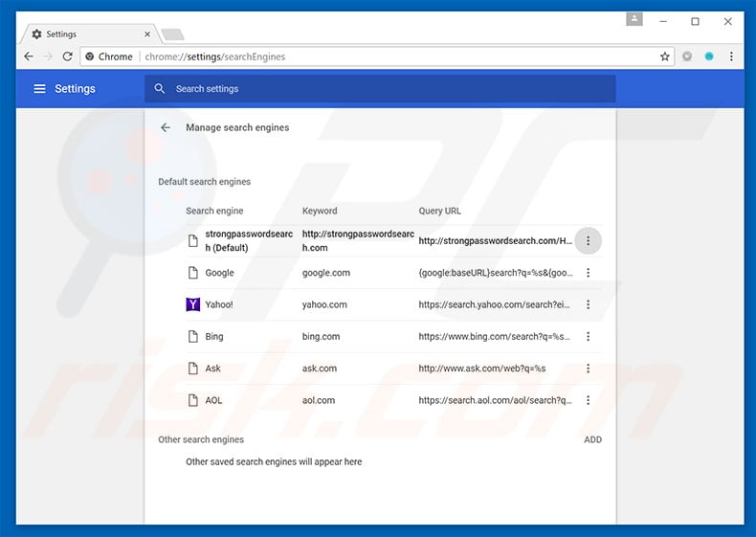This screenshot has width=756, height=537.
Task: Click the Yahoo! purple logo icon
Action: point(193,304)
